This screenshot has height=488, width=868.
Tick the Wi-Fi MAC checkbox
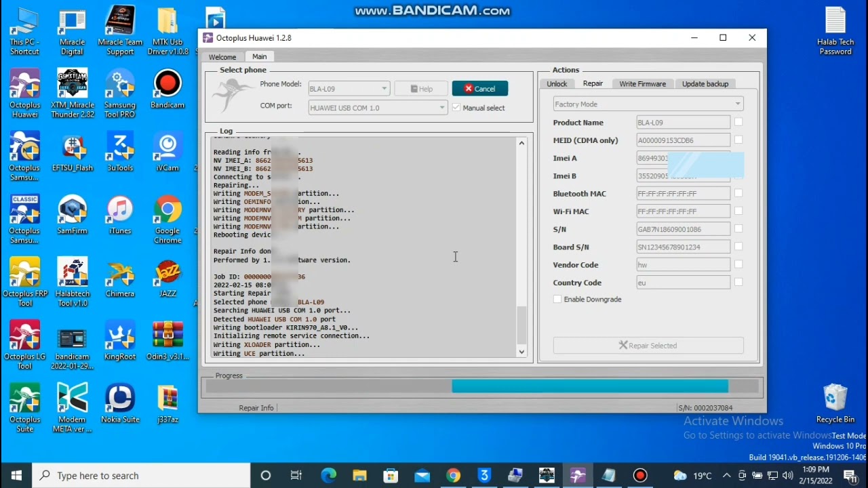(x=738, y=211)
